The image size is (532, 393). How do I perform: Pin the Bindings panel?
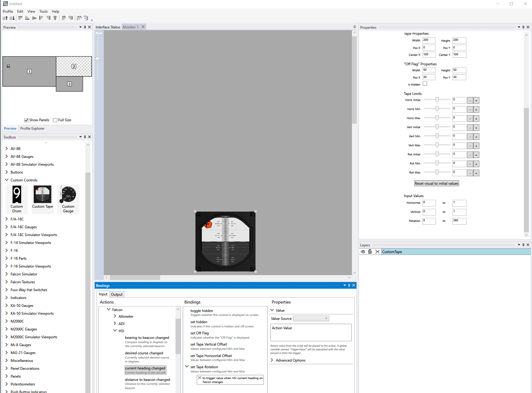(x=349, y=285)
